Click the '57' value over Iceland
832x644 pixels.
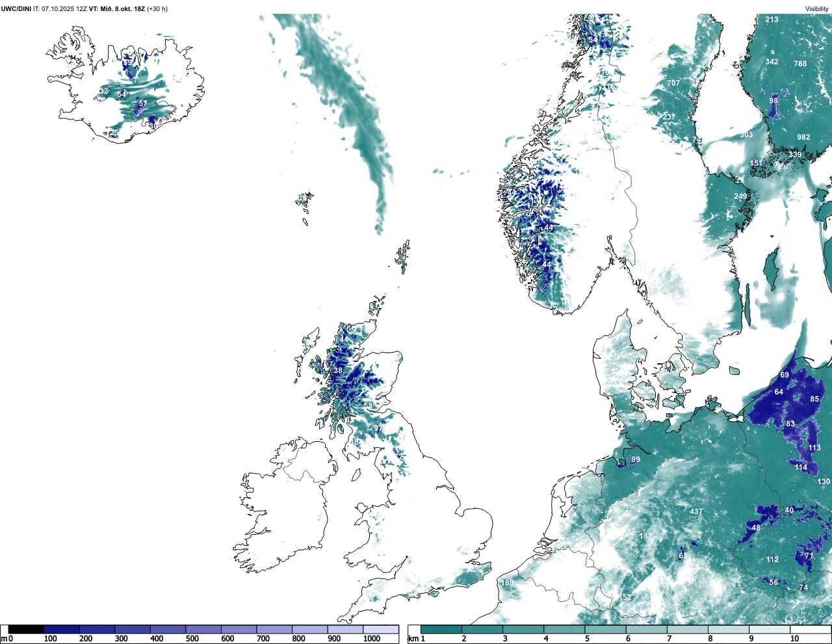pyautogui.click(x=143, y=103)
